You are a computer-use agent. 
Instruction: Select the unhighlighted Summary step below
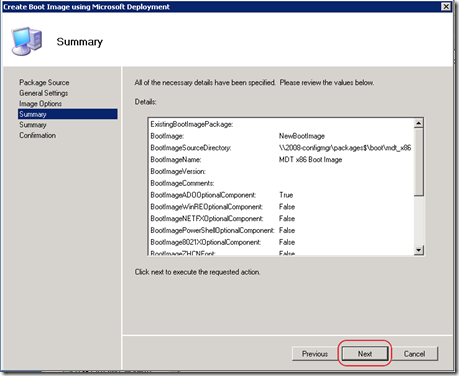(33, 125)
